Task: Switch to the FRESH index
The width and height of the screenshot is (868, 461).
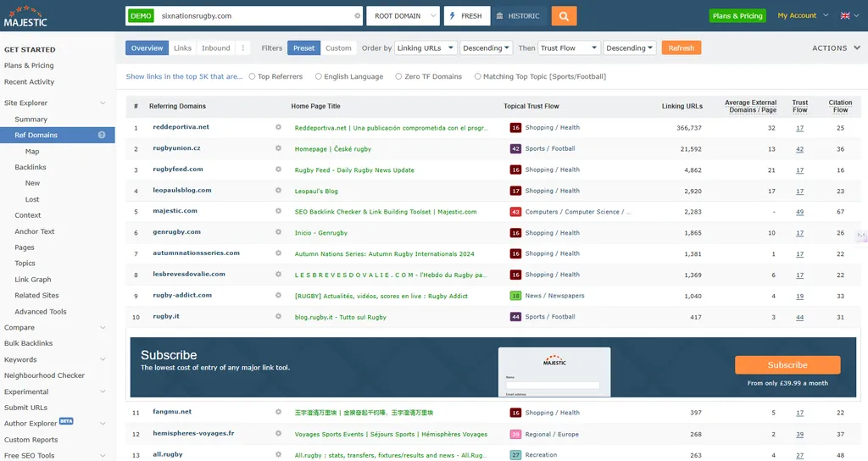Action: tap(467, 16)
